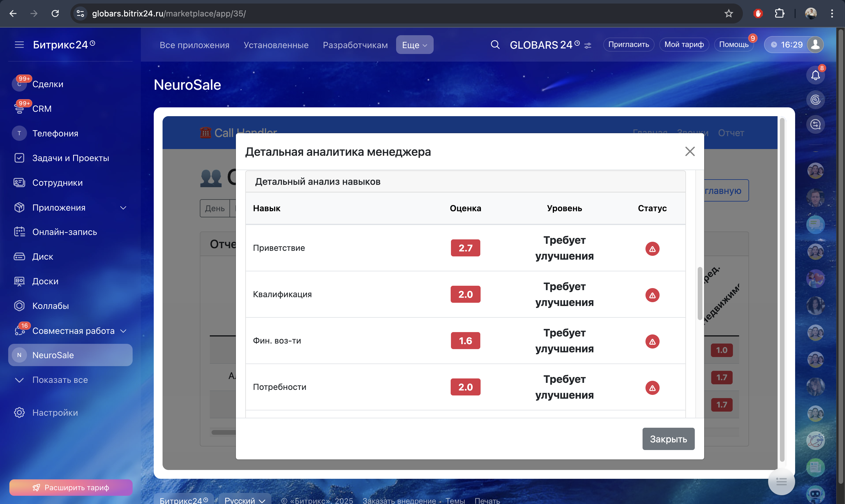The height and width of the screenshot is (504, 845).
Task: Click warning status icon for Приветствие
Action: (x=652, y=248)
